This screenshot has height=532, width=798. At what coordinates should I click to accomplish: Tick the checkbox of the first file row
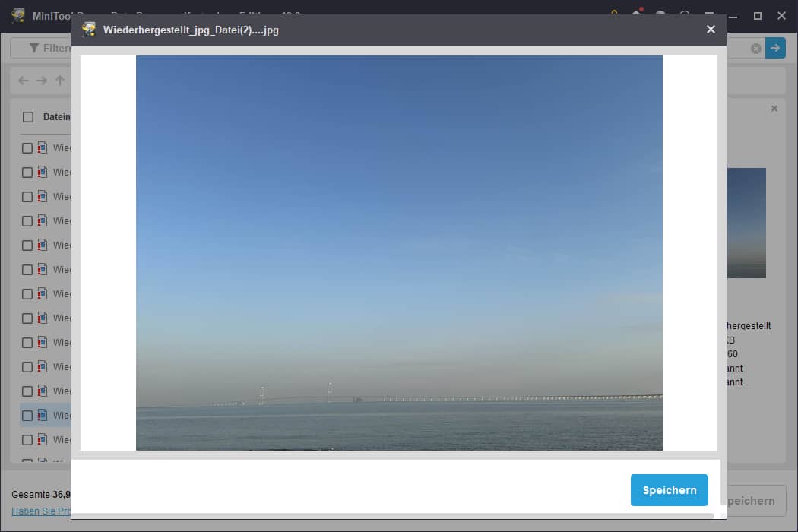(27, 148)
